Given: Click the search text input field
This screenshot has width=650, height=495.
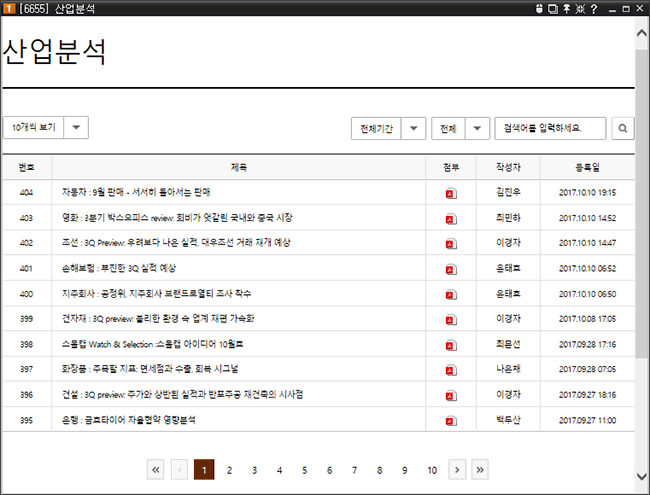Looking at the screenshot, I should pos(550,129).
